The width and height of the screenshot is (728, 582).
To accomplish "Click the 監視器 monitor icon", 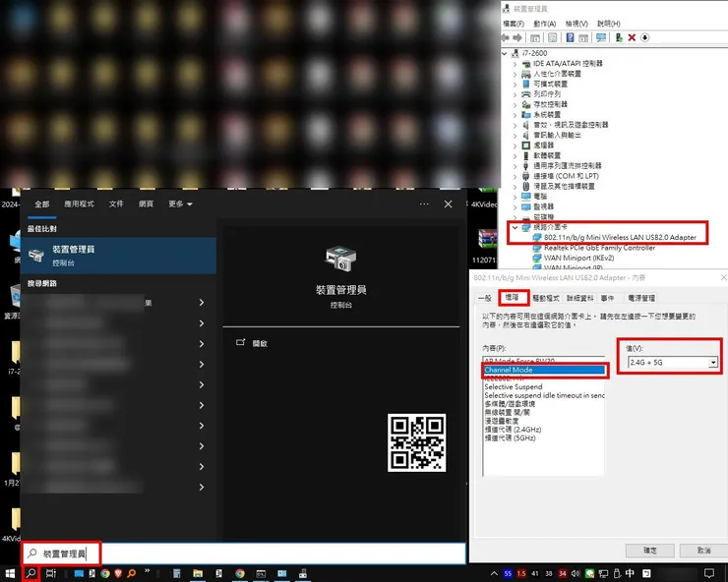I will [526, 206].
